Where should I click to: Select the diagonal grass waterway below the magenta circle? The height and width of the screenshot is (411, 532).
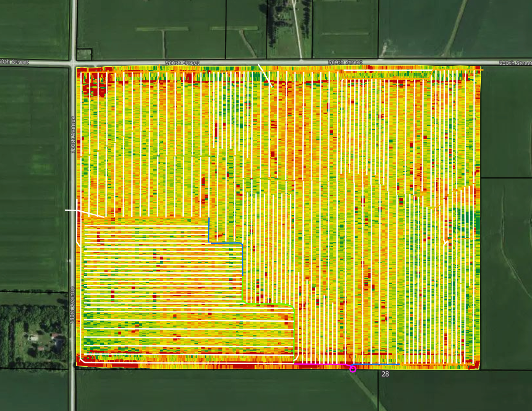pyautogui.click(x=365, y=390)
